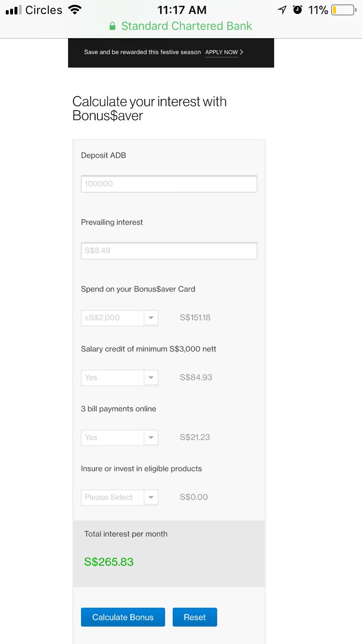
Task: Tap the green padlock security icon
Action: click(112, 26)
